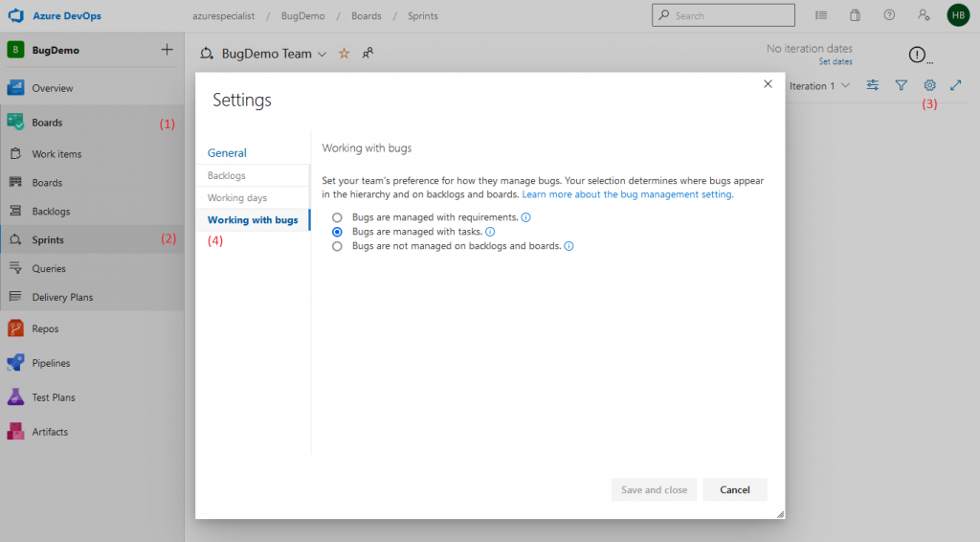Open the Sprints page icon

point(15,239)
